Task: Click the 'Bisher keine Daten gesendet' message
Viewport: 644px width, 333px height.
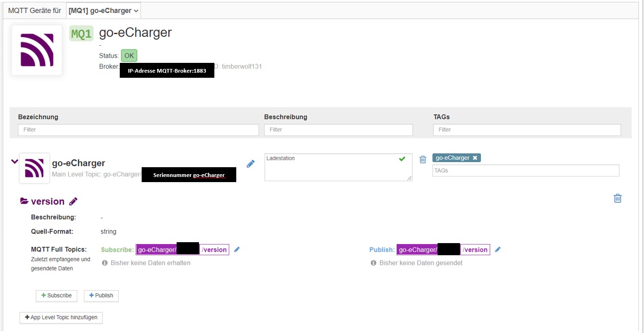Action: click(421, 263)
